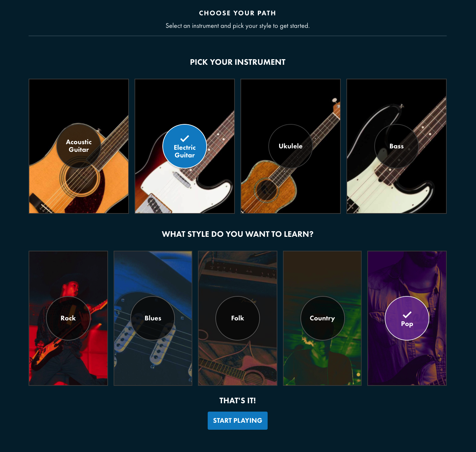The width and height of the screenshot is (476, 452).
Task: Choose the Ukulele instrument circle
Action: [291, 146]
